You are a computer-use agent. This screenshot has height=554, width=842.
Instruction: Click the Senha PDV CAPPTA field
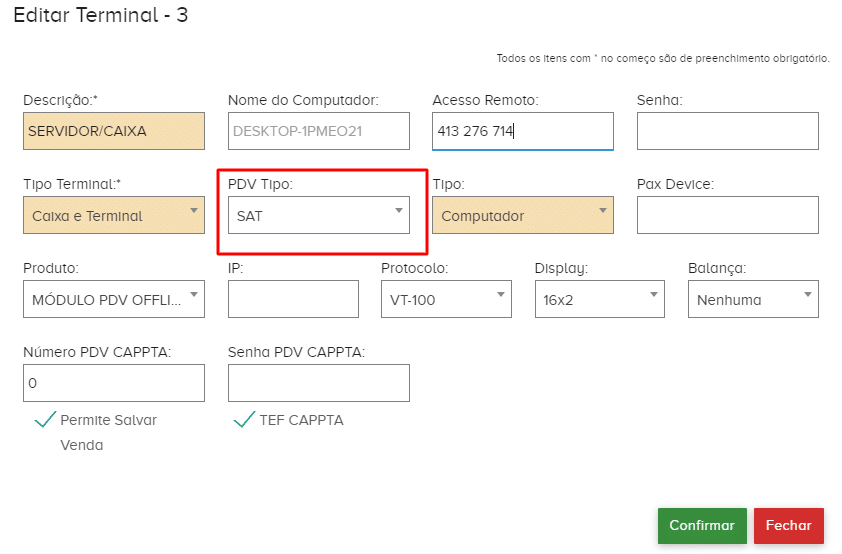coord(318,383)
